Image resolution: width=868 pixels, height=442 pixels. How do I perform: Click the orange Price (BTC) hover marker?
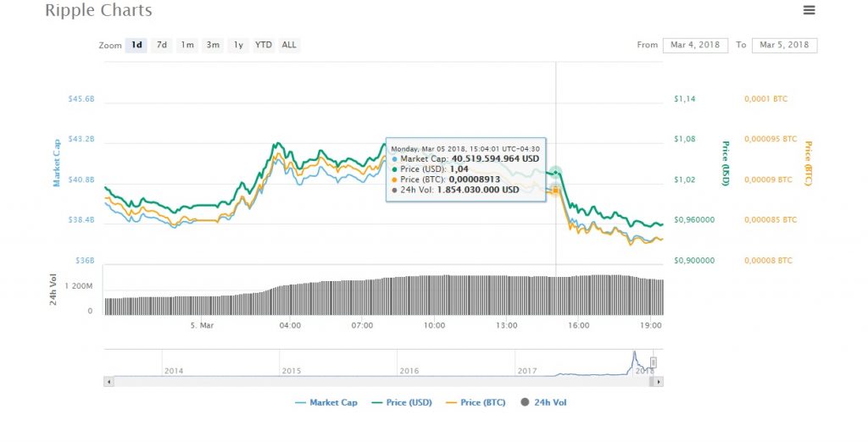[555, 191]
